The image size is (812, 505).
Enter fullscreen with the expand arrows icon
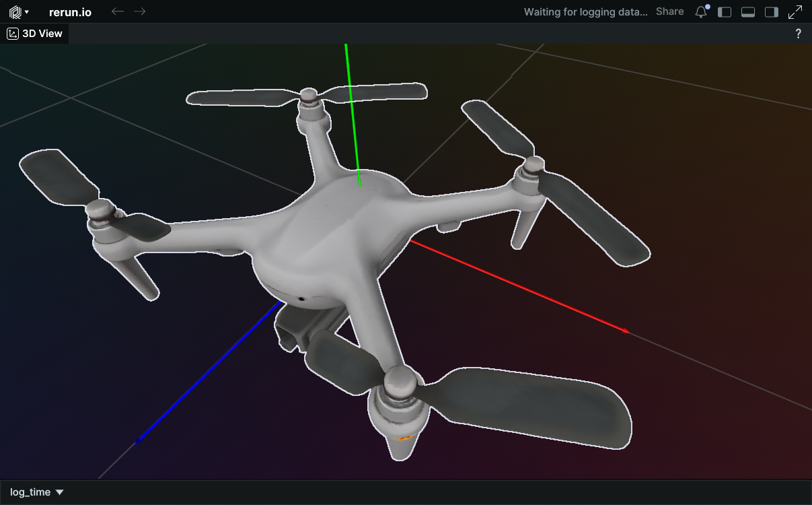click(x=795, y=12)
